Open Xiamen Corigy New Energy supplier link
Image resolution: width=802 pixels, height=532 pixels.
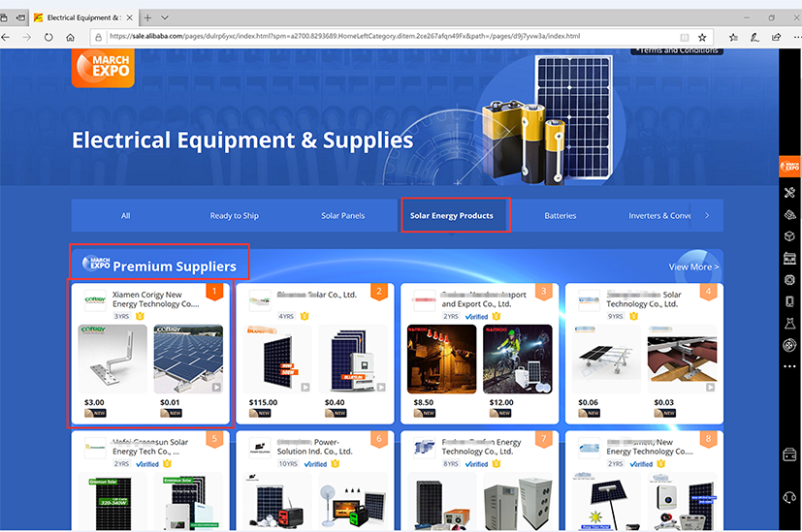tap(155, 299)
